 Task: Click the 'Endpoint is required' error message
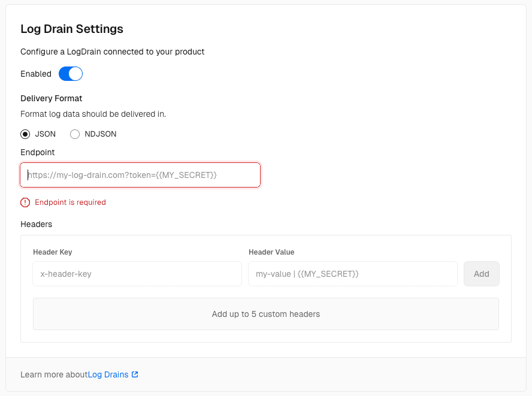point(70,202)
